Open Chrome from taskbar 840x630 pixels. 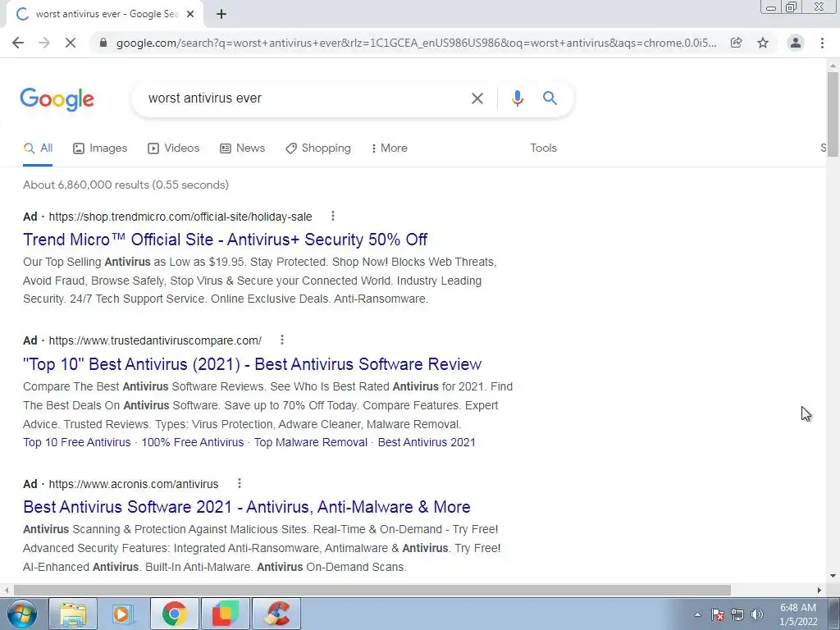pos(175,614)
